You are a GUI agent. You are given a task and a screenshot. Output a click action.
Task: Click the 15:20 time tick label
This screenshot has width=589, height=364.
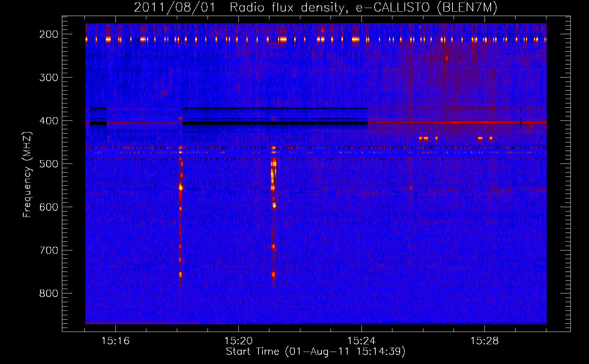tap(238, 341)
